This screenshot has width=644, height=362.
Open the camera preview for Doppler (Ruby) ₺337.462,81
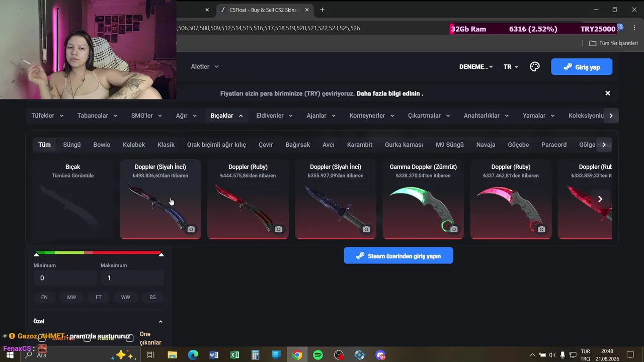[x=541, y=229]
